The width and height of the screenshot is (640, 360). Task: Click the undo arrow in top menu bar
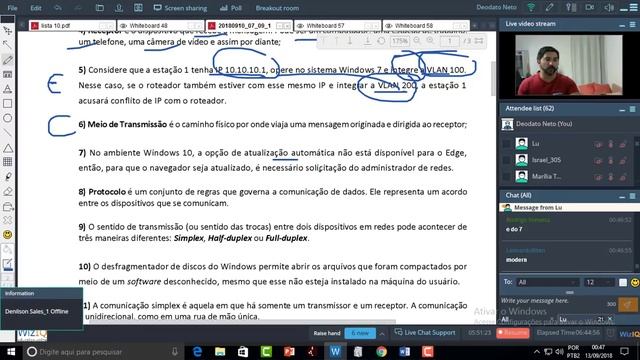58,8
